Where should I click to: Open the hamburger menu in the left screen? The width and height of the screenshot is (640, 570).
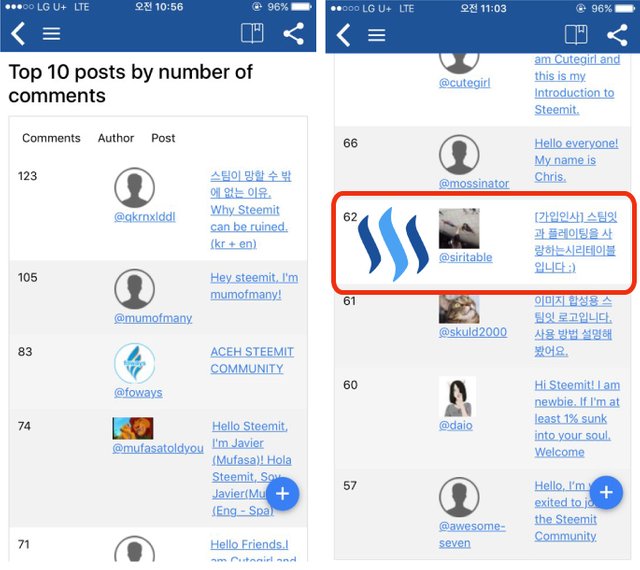click(x=51, y=33)
